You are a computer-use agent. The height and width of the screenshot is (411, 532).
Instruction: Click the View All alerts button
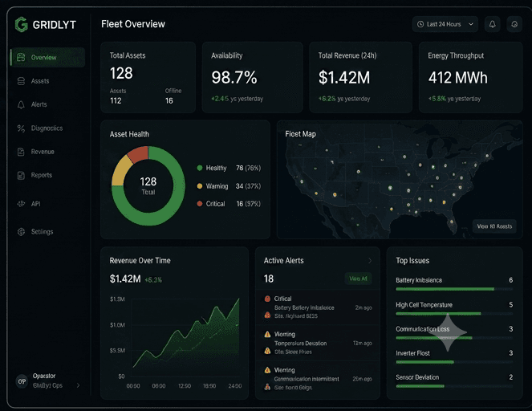click(x=359, y=279)
